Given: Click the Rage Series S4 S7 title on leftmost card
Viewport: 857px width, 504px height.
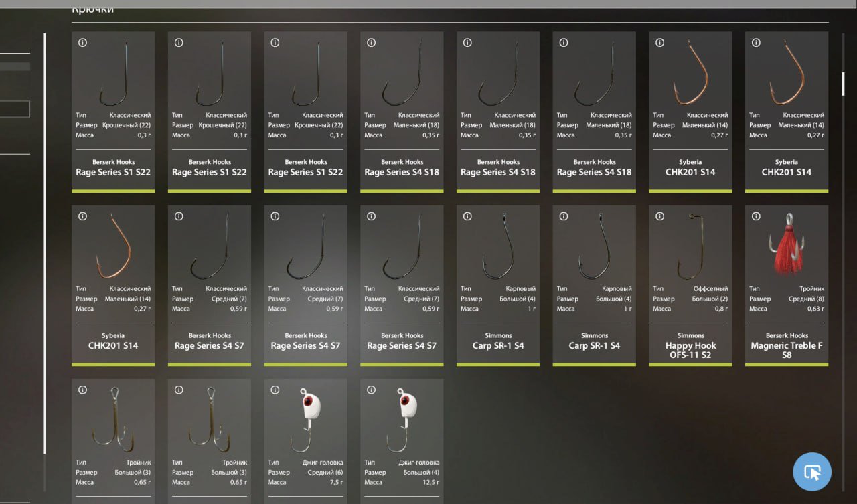Looking at the screenshot, I should [x=210, y=346].
